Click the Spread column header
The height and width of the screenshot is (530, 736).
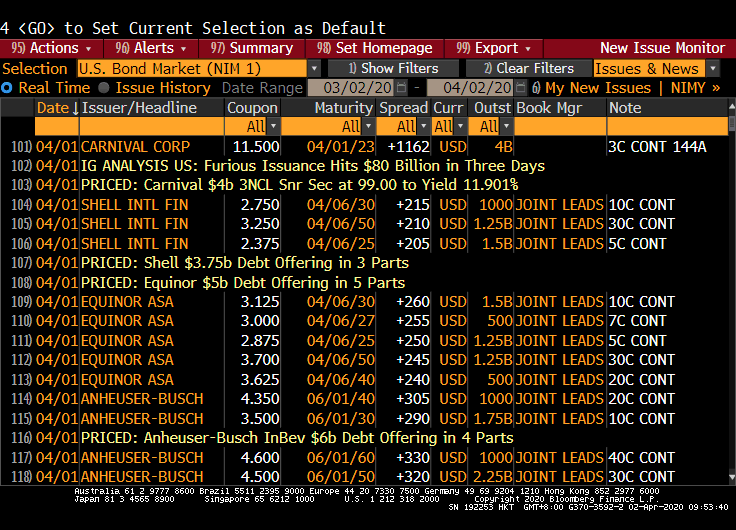pos(403,108)
